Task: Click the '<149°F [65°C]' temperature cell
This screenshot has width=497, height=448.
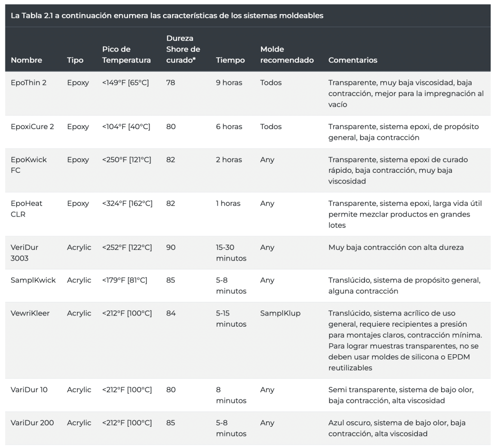Action: pos(126,83)
